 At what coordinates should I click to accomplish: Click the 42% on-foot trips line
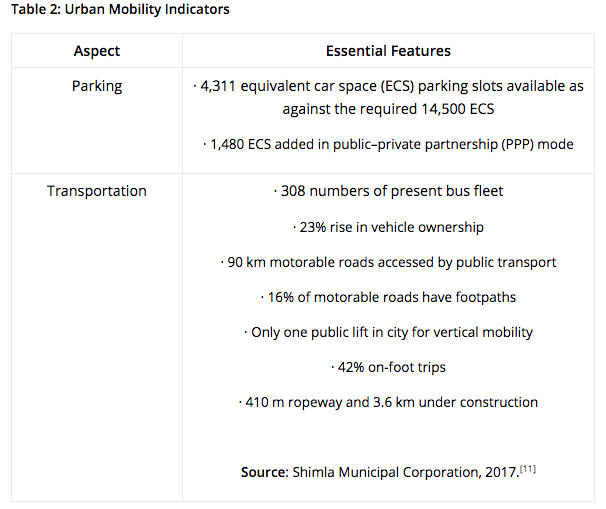point(388,367)
